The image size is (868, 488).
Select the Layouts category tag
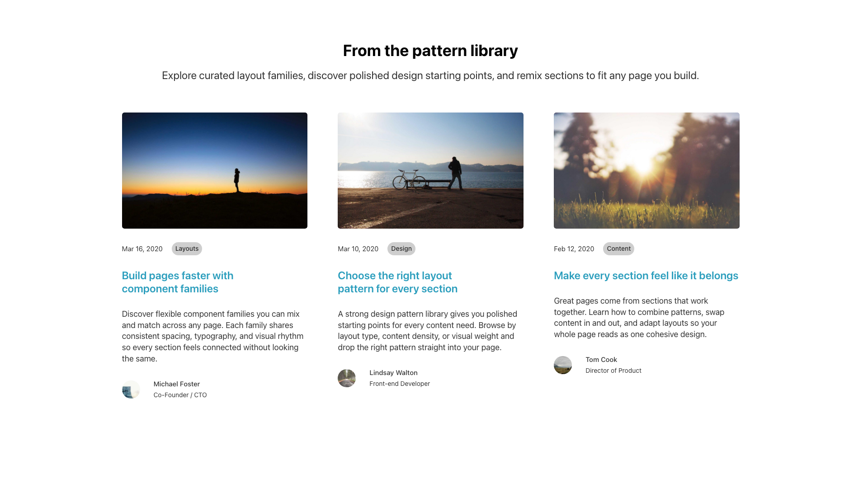point(187,249)
